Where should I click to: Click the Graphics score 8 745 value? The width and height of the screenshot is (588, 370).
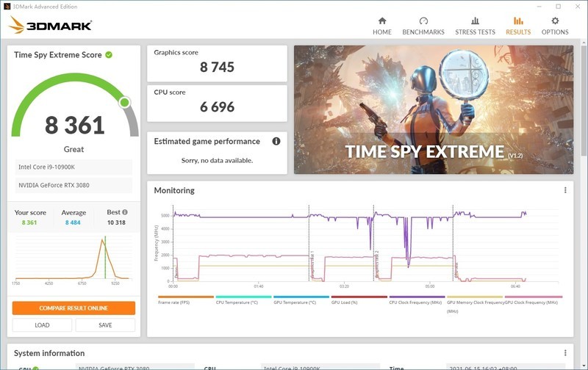coord(217,67)
